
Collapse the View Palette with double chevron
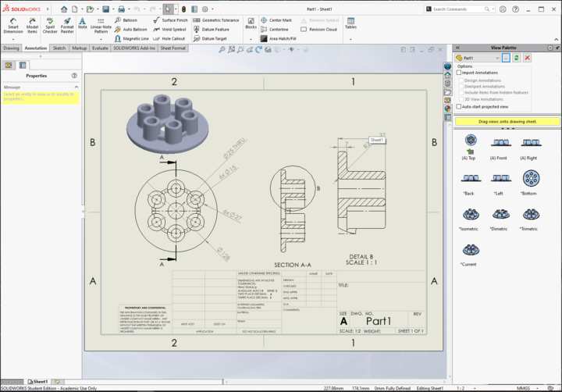point(457,48)
